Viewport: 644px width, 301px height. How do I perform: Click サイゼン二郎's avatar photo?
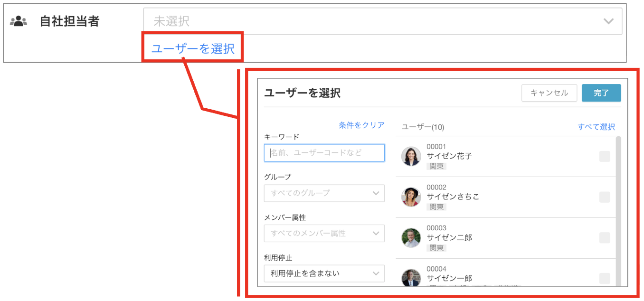click(x=411, y=238)
